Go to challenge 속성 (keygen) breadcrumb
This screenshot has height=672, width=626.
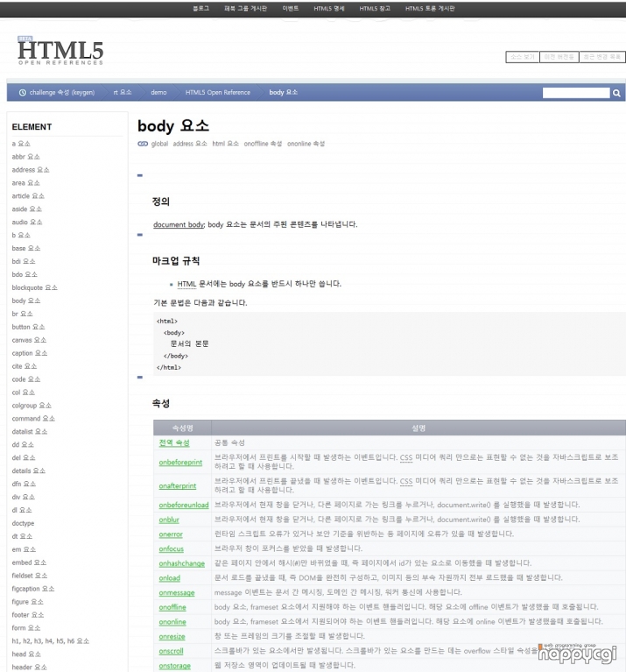tap(62, 93)
